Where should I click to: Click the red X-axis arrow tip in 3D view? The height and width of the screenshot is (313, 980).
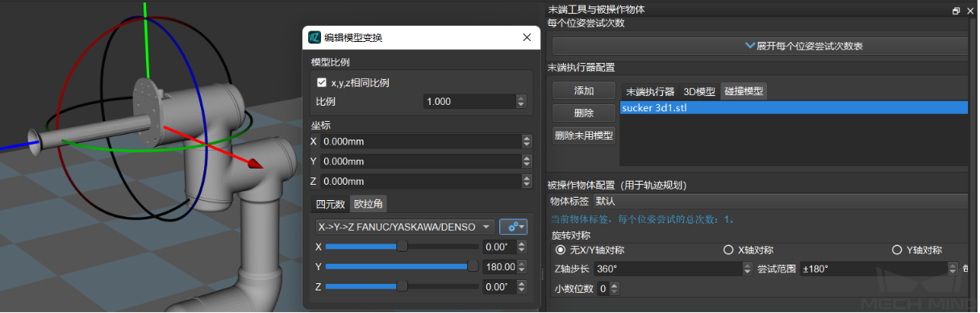(x=255, y=164)
